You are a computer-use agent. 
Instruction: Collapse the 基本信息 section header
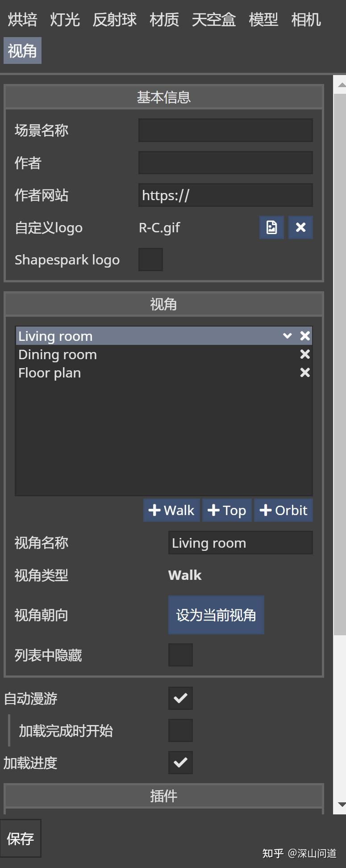pyautogui.click(x=164, y=96)
